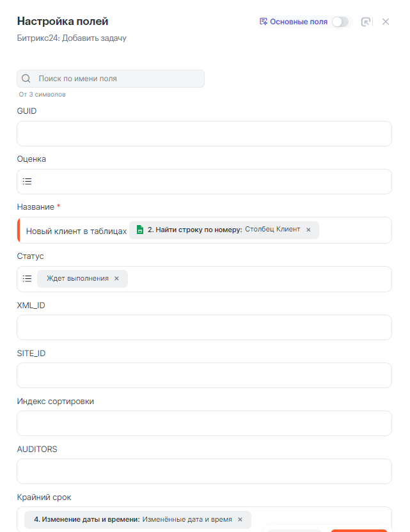This screenshot has height=532, width=410.
Task: Click inside the XML_ID field
Action: [204, 327]
